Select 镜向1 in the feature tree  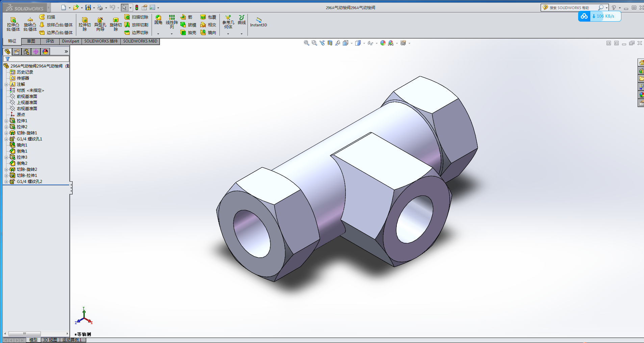coord(22,145)
